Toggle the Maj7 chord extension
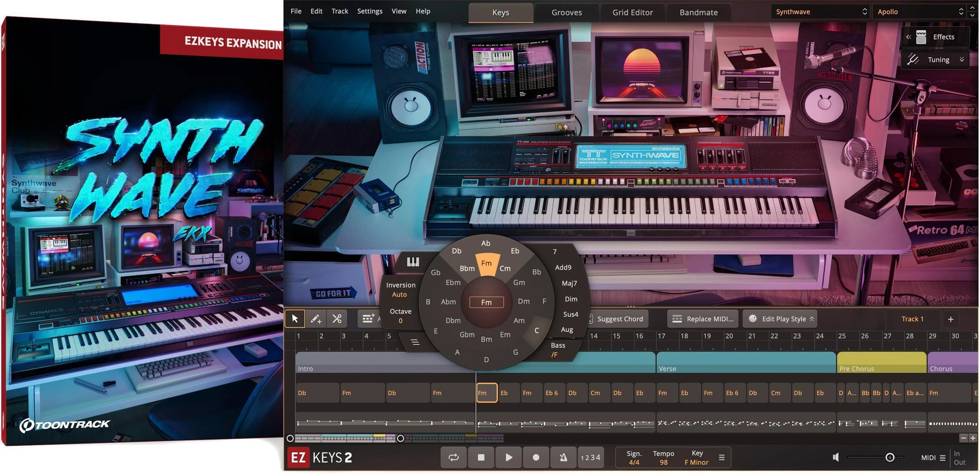Viewport: 980px width, 474px height. pos(569,283)
